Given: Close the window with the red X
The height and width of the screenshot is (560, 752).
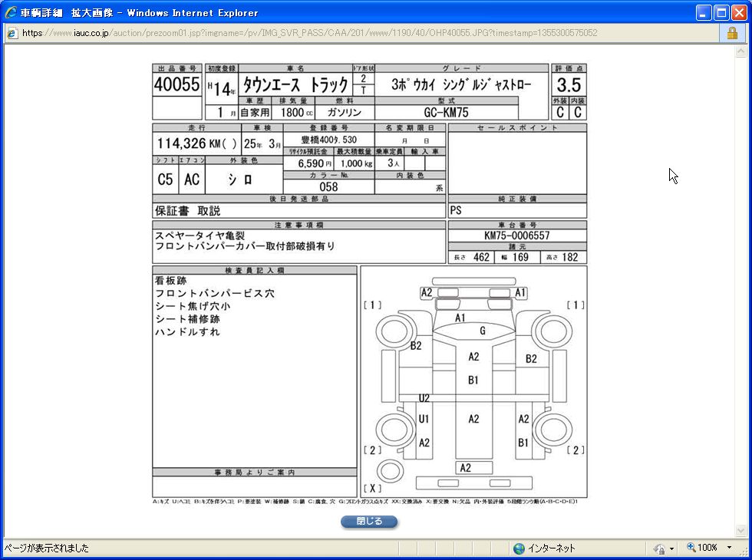Looking at the screenshot, I should (x=738, y=12).
